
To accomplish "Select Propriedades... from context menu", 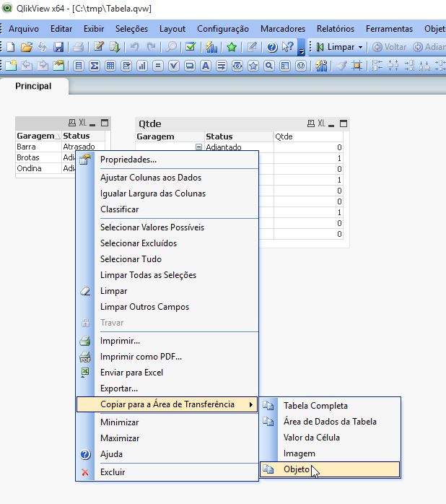I will point(167,160).
